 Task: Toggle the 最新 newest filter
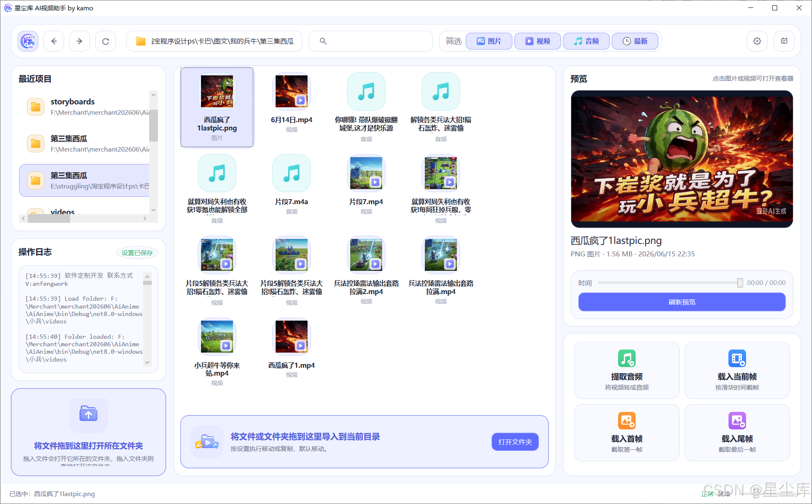click(635, 41)
